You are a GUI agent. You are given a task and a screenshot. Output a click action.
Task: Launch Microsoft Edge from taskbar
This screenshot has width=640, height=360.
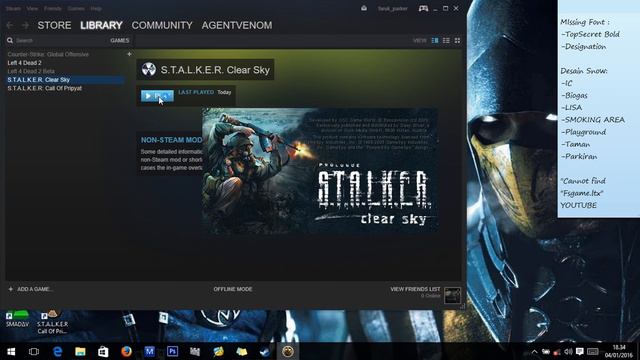57,351
